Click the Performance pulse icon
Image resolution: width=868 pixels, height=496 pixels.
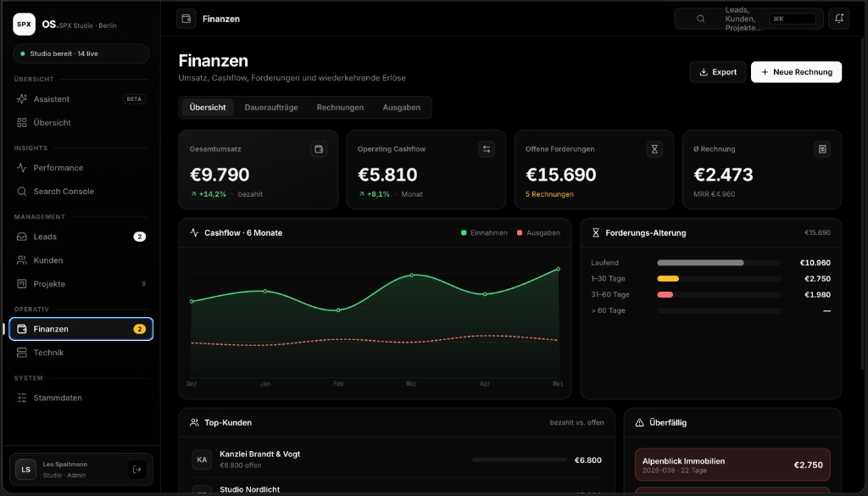21,168
